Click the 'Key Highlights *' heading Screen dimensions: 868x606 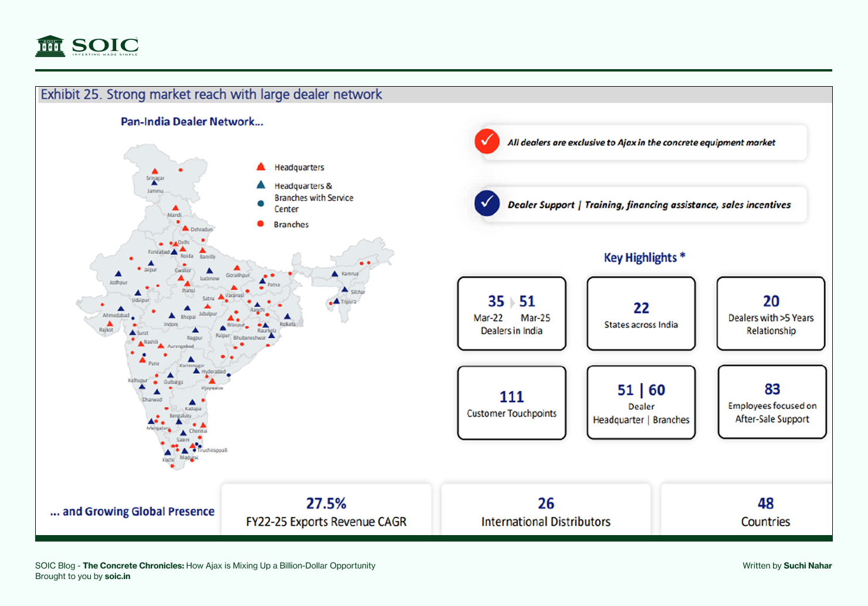coord(645,257)
